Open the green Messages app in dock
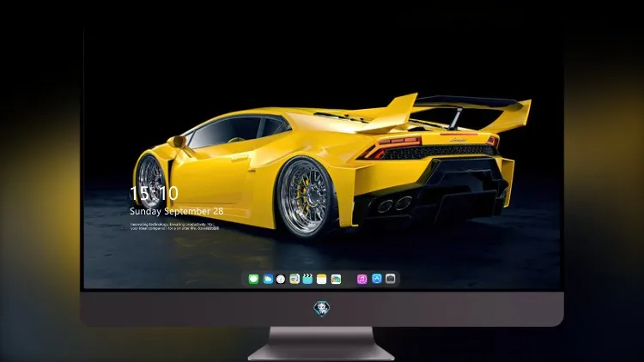The height and width of the screenshot is (362, 644). click(253, 280)
